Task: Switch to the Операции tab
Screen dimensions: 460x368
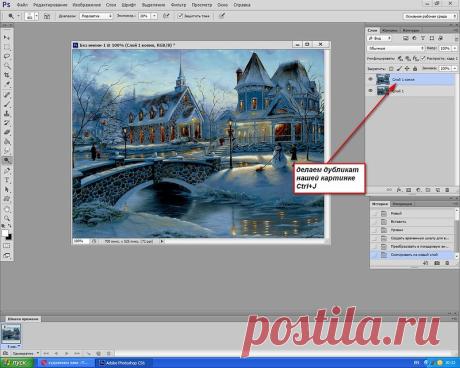Action: click(x=402, y=204)
